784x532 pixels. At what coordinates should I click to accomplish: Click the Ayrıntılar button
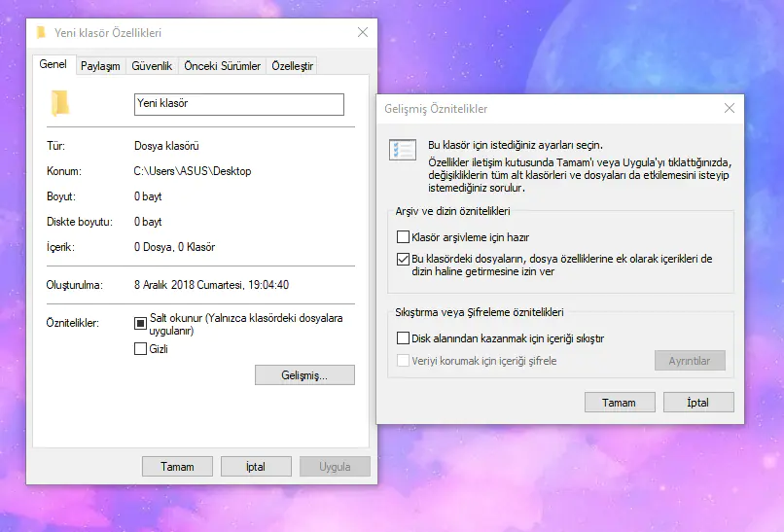tap(690, 361)
